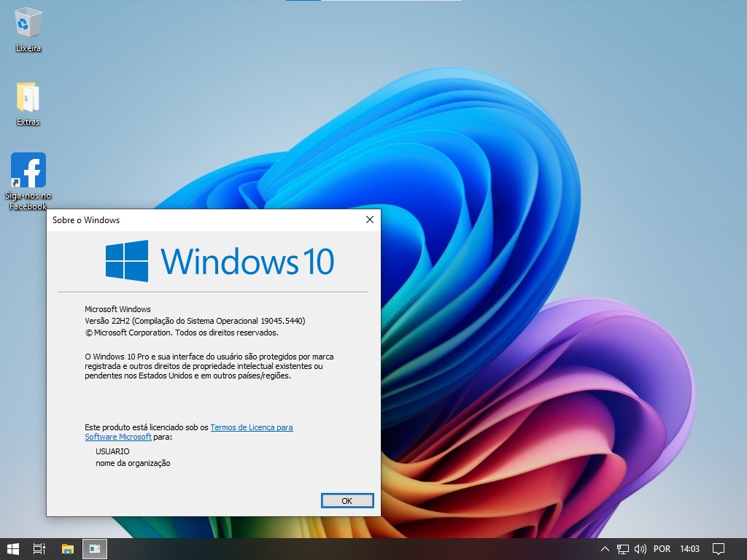Click the USUARIO licensed user text
Image resolution: width=747 pixels, height=560 pixels.
pyautogui.click(x=112, y=451)
